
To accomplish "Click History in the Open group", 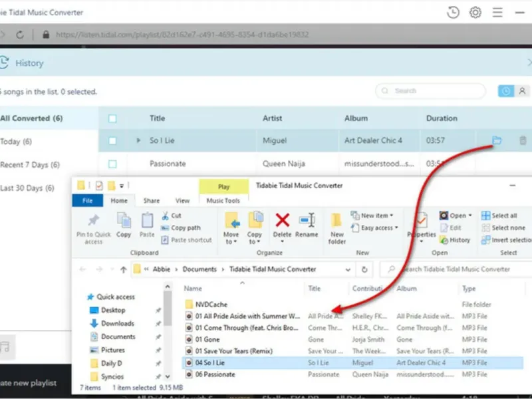I will click(x=455, y=240).
